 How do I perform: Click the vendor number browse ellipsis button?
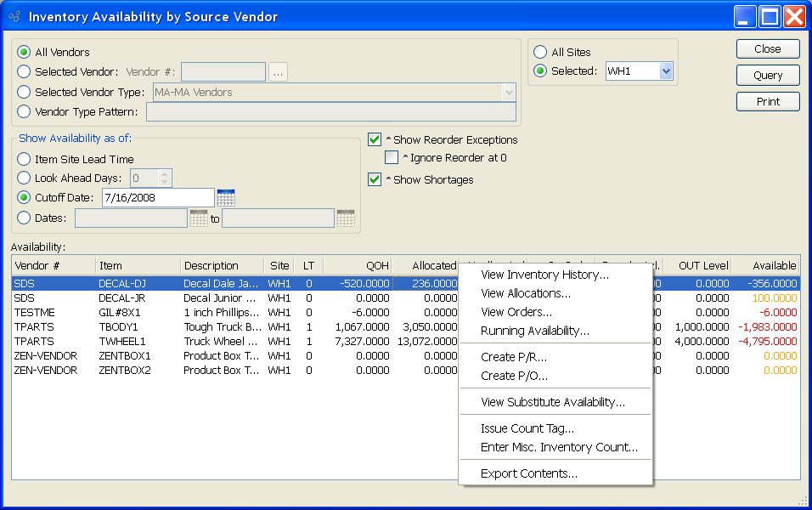coord(279,72)
